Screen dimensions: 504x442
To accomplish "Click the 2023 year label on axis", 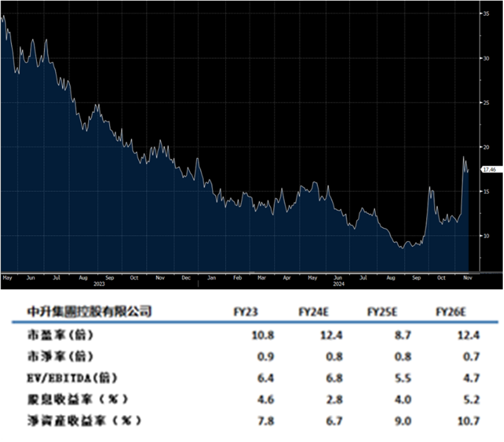I will pos(99,284).
